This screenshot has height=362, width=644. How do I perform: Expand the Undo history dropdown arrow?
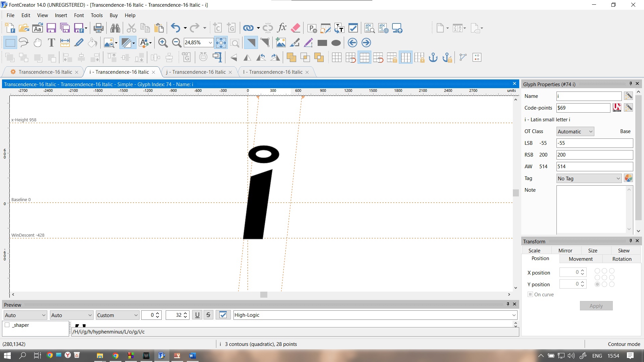point(185,28)
